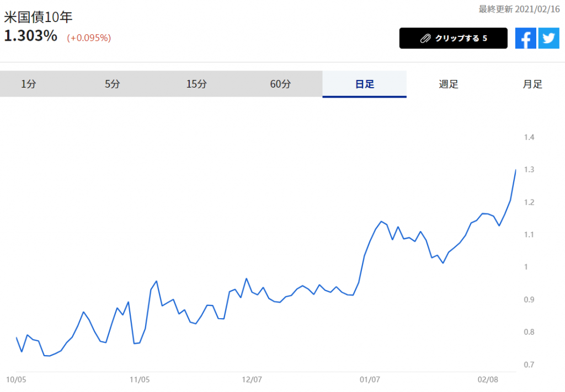This screenshot has width=565, height=392.
Task: Click the (+0.095%) change figure
Action: 89,38
